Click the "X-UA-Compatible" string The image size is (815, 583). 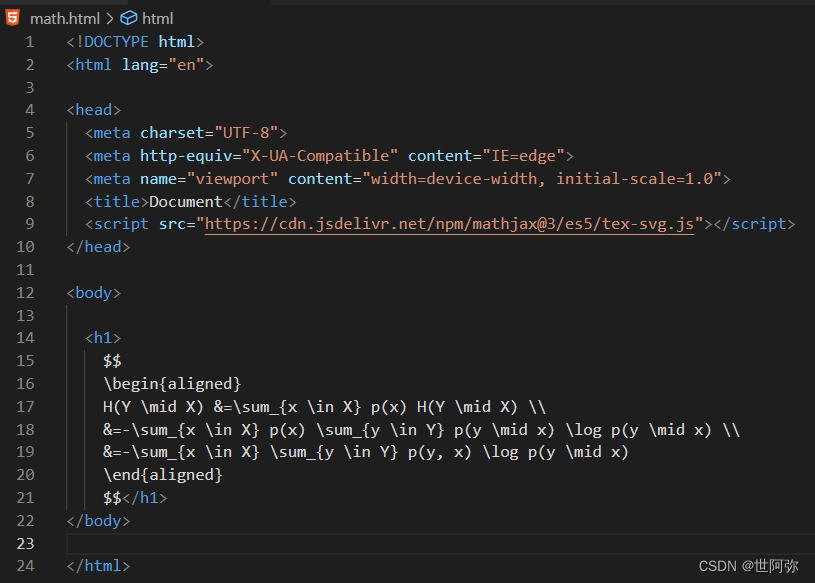click(x=320, y=156)
